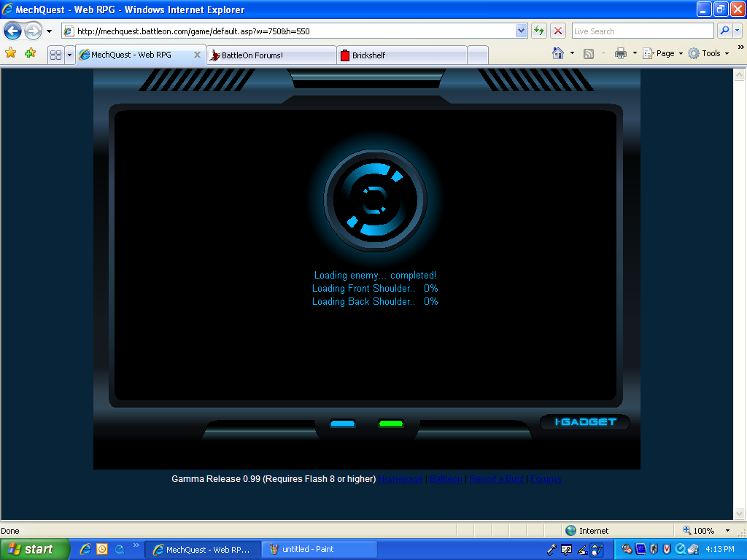Start a Live Search with the magnifier
The width and height of the screenshot is (747, 560).
coord(725,31)
